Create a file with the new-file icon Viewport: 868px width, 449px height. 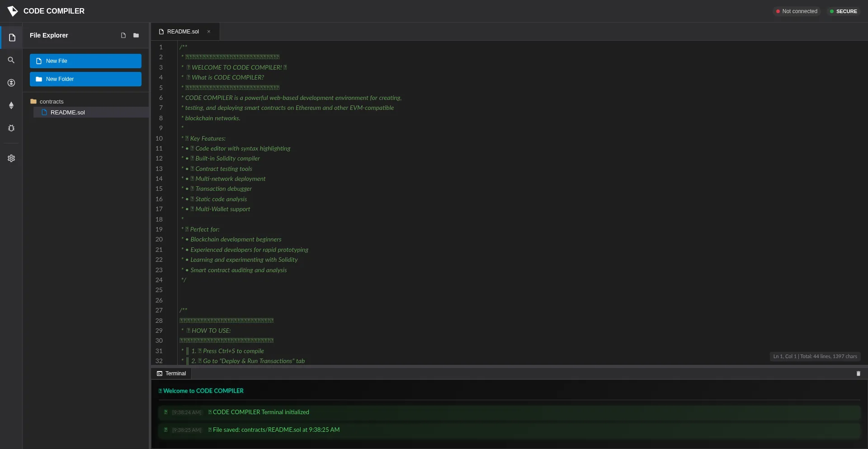(x=123, y=35)
